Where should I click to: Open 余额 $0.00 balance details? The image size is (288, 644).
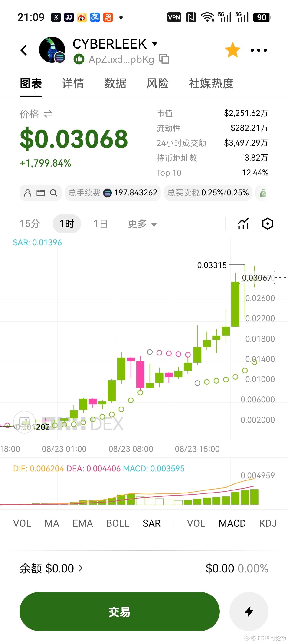pyautogui.click(x=51, y=568)
